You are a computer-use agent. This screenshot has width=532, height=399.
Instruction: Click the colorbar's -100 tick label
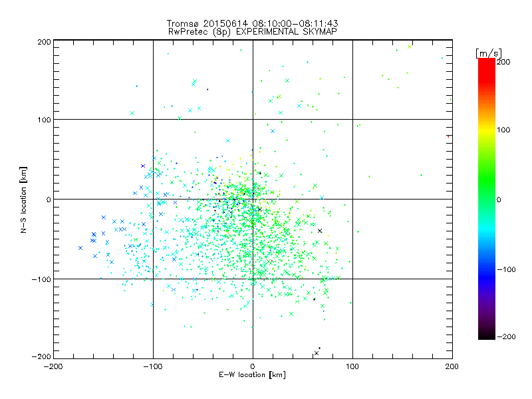(506, 269)
